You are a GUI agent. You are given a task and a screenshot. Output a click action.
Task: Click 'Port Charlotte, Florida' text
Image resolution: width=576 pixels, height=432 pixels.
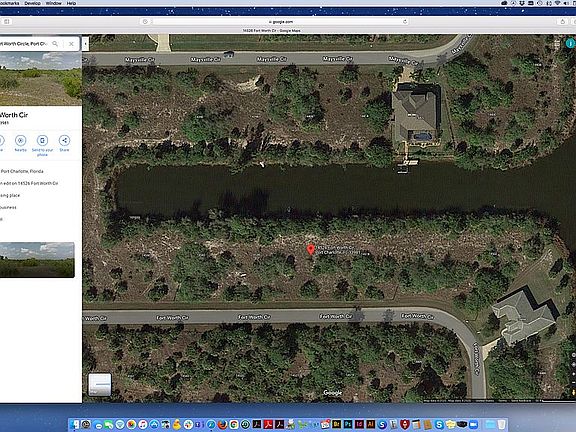click(x=22, y=171)
